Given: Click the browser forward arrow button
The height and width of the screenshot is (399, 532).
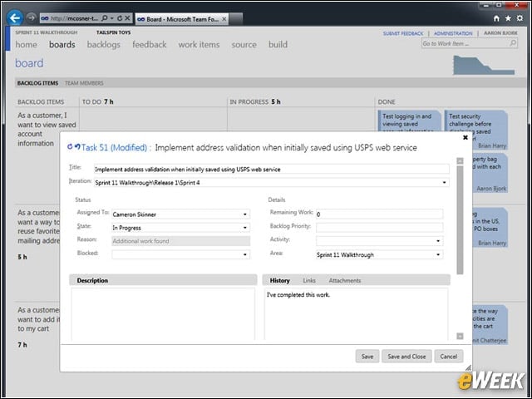Looking at the screenshot, I should point(32,18).
